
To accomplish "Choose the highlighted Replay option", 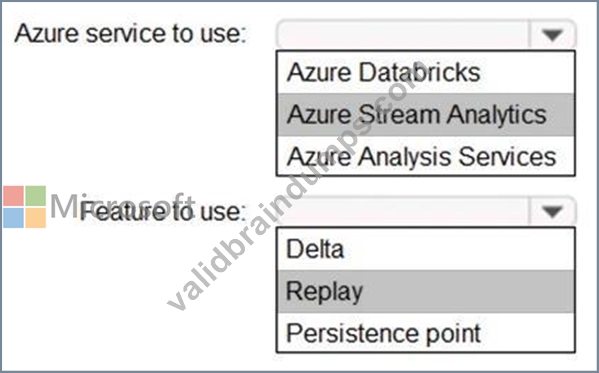I will click(426, 291).
